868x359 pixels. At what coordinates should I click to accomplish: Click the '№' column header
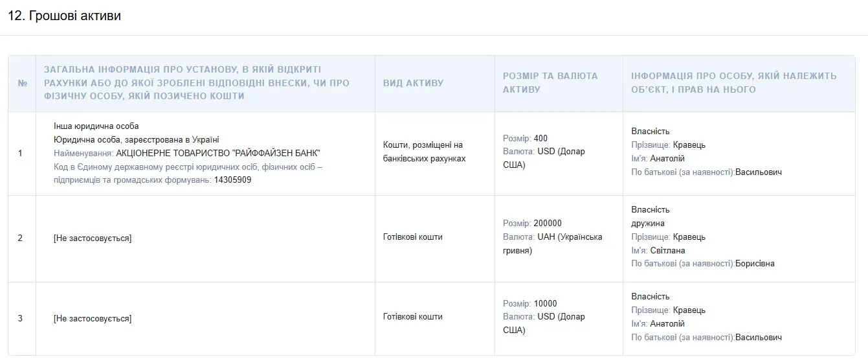pyautogui.click(x=23, y=84)
